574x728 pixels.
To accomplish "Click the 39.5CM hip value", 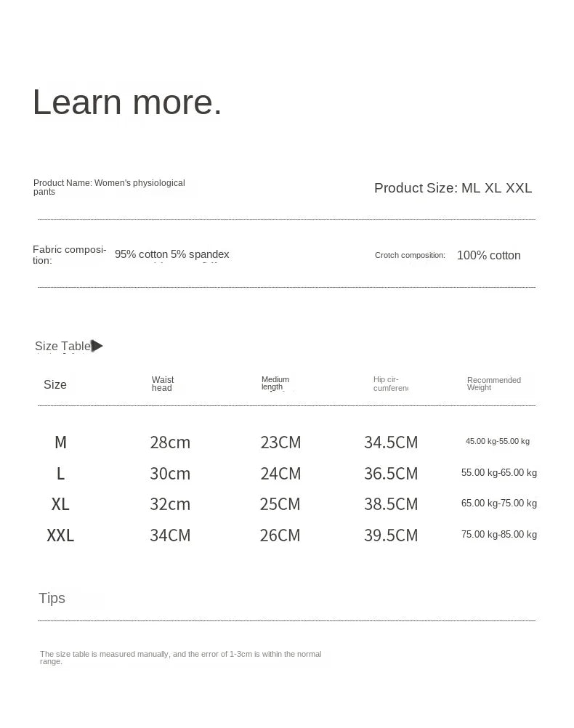I will pyautogui.click(x=391, y=535).
